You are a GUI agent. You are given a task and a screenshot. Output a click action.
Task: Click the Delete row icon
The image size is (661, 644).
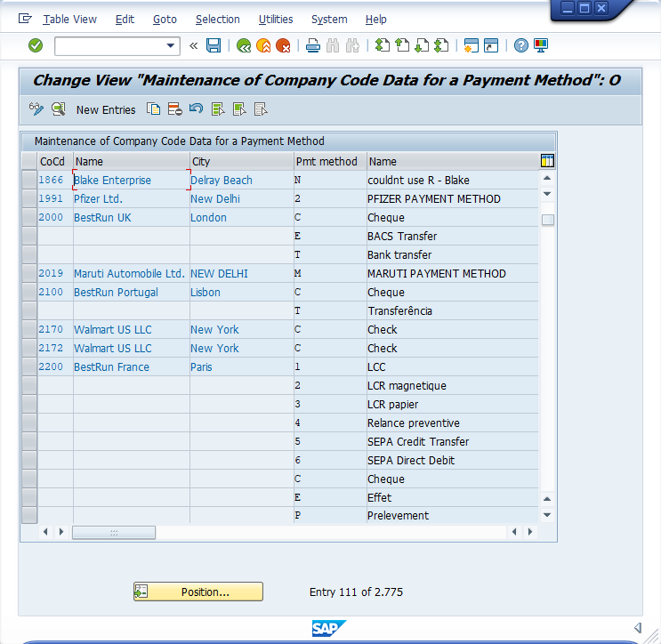click(174, 109)
